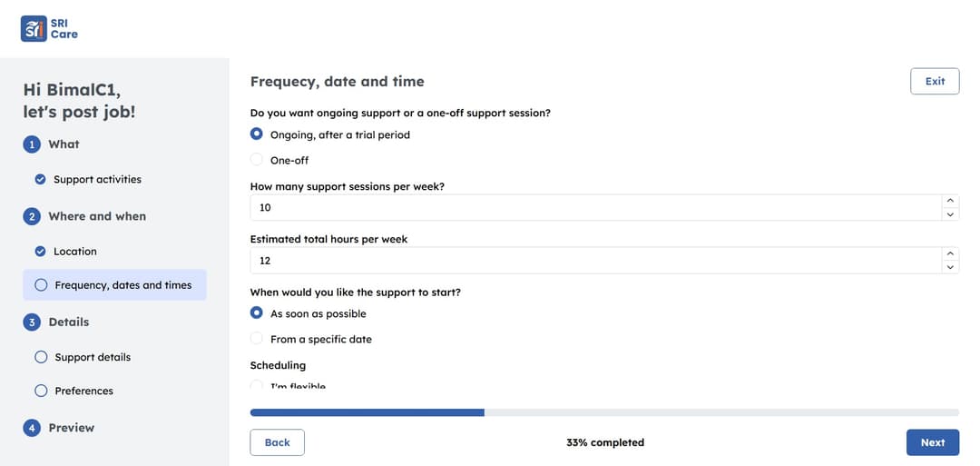Click the step 4 Preview number badge
The image size is (980, 466).
(32, 428)
